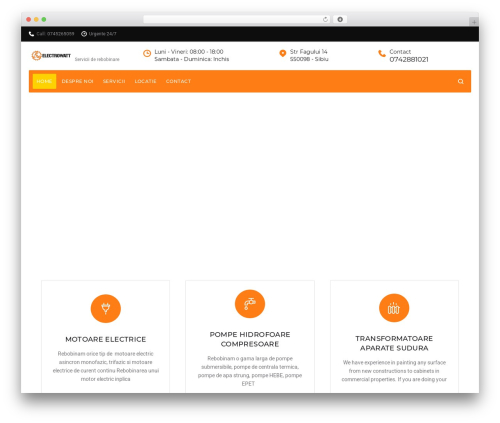The width and height of the screenshot is (500, 423).
Task: Click the phone number 0742881021
Action: pyautogui.click(x=409, y=60)
